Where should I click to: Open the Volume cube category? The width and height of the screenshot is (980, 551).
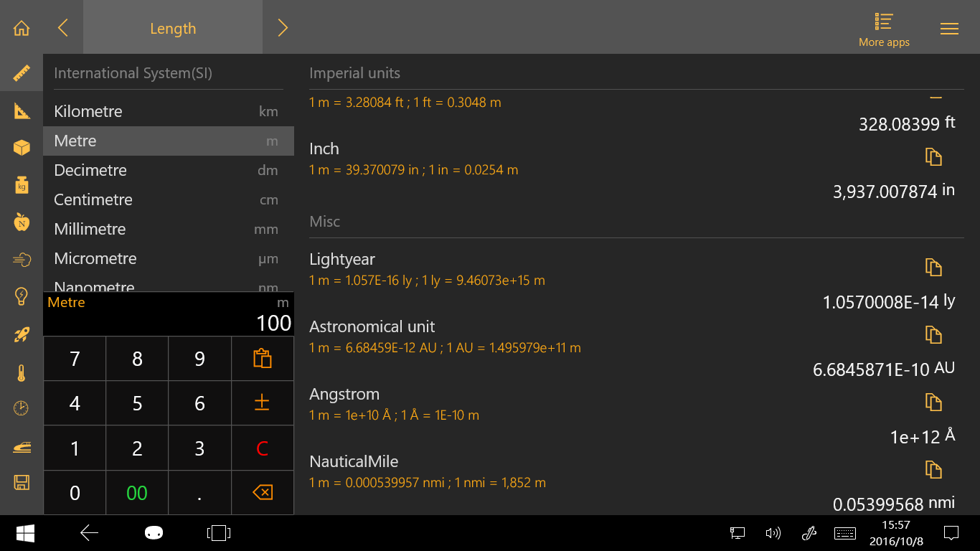(x=22, y=148)
